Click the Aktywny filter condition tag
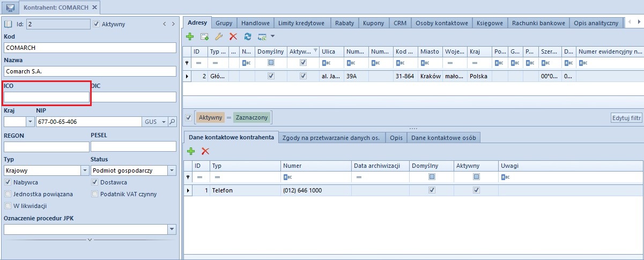Viewport: 644px width, 260px height. click(210, 117)
